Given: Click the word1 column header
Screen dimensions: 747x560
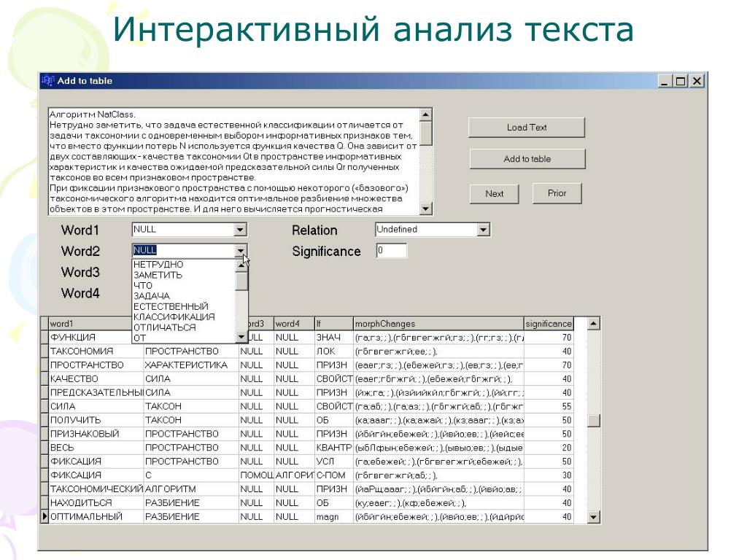Looking at the screenshot, I should point(90,324).
